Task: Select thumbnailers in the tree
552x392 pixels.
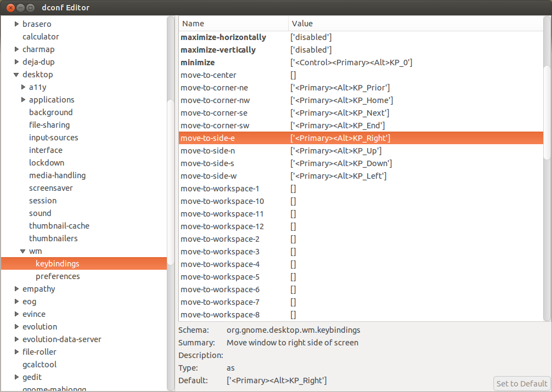Action: [53, 238]
